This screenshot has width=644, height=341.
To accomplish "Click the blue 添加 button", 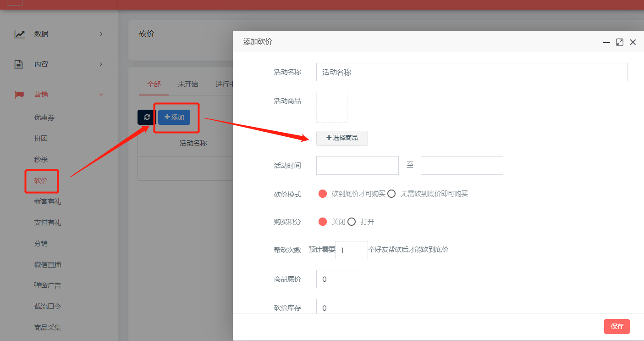I will 174,117.
